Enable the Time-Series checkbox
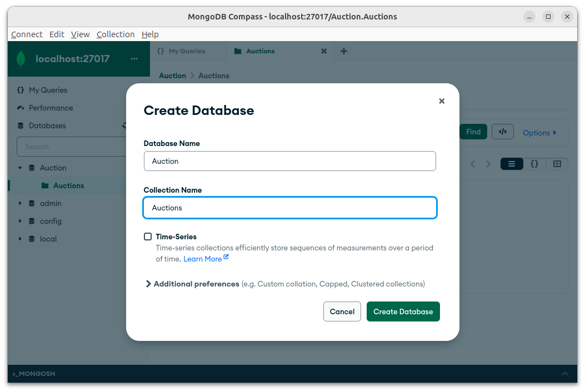This screenshot has width=585, height=392. [x=148, y=237]
